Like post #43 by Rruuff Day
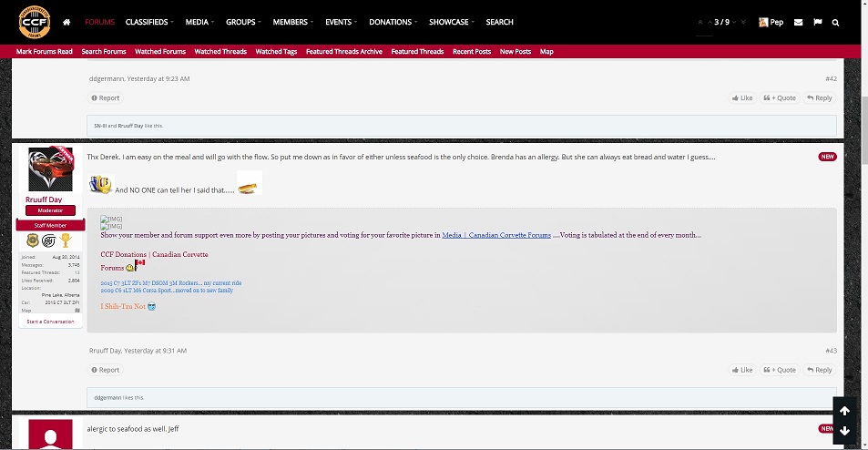This screenshot has height=450, width=868. coord(741,370)
